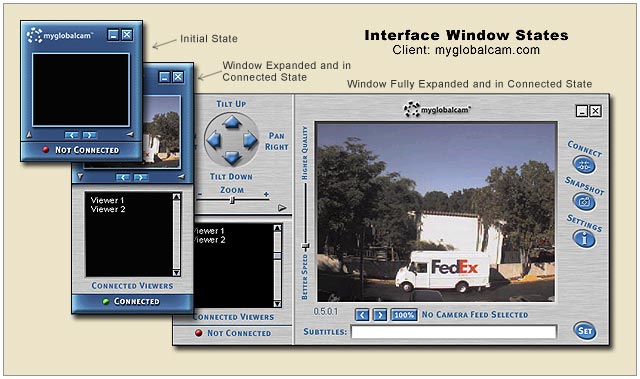Click the viewers list scrollbar down arrow in the full window
Viewport: 640px width, 379px height.
point(277,304)
